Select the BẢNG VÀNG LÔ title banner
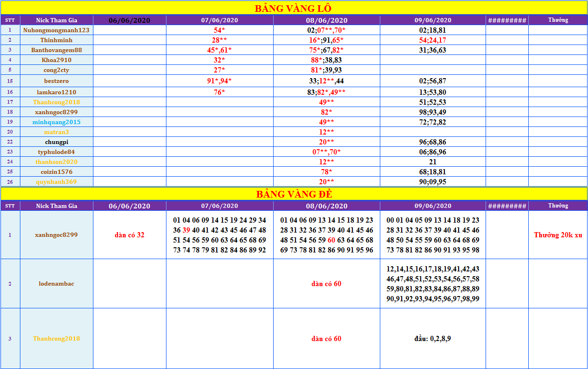Viewport: 588px width, 369px height. click(294, 8)
